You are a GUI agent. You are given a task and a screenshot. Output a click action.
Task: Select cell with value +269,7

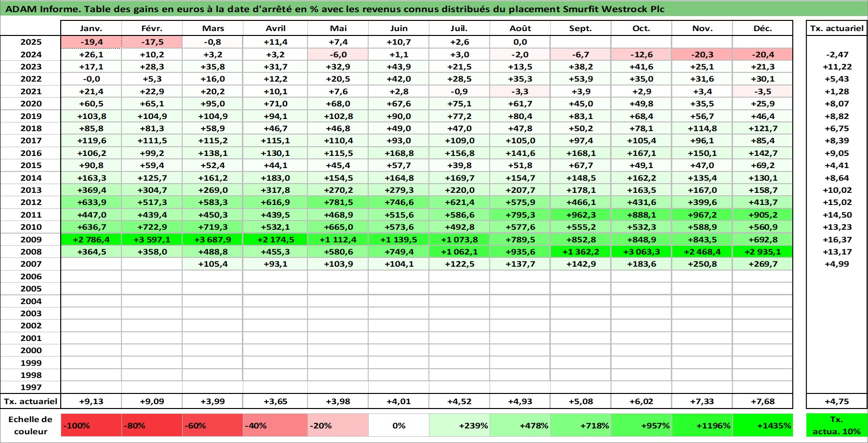(x=763, y=264)
